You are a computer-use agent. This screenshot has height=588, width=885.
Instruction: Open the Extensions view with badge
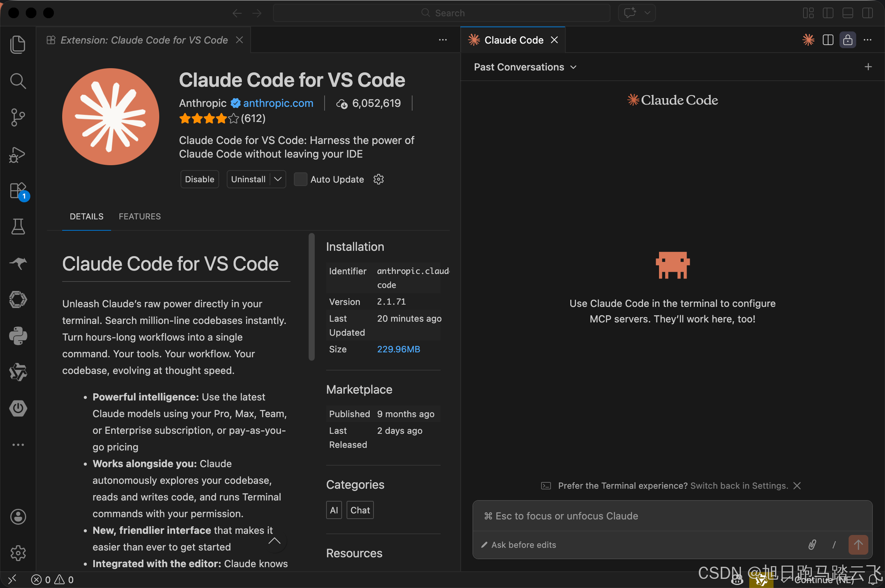click(x=18, y=191)
